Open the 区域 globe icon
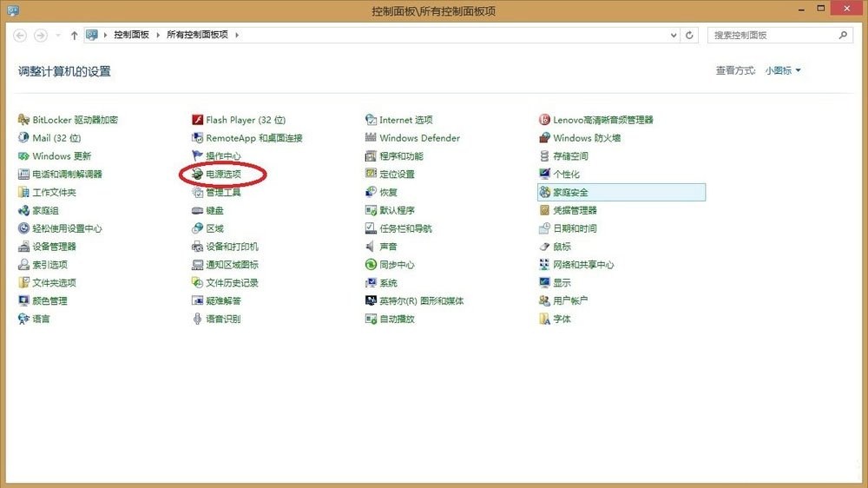The width and height of the screenshot is (868, 488). pyautogui.click(x=197, y=228)
